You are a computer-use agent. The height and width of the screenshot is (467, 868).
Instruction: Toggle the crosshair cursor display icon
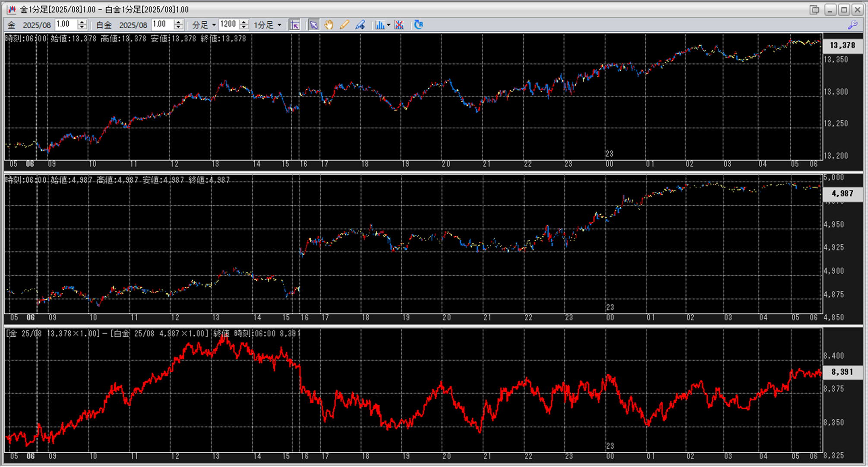(x=295, y=25)
